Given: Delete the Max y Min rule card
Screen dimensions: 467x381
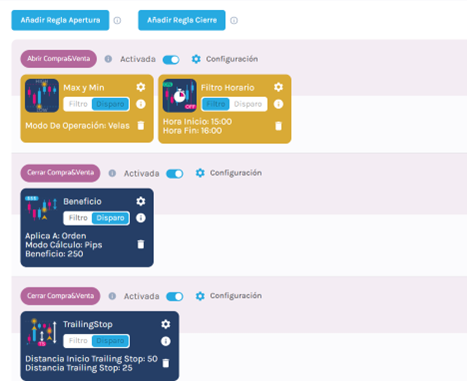Looking at the screenshot, I should click(141, 125).
